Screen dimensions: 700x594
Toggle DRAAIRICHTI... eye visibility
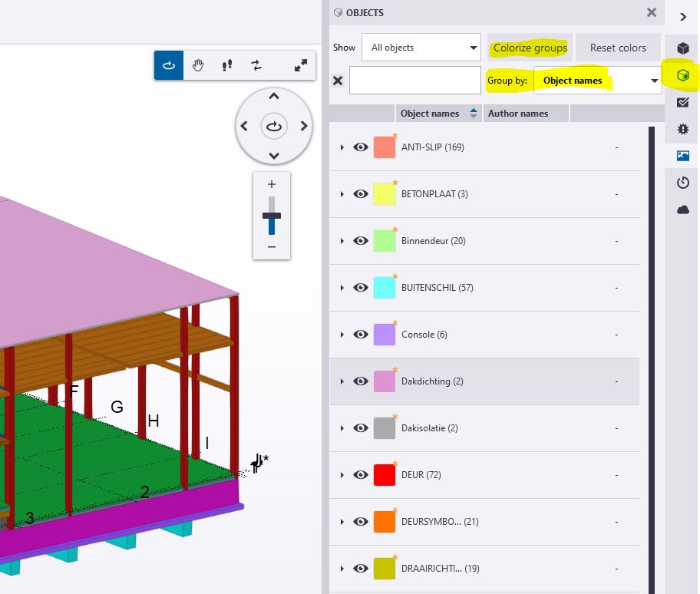coord(361,569)
